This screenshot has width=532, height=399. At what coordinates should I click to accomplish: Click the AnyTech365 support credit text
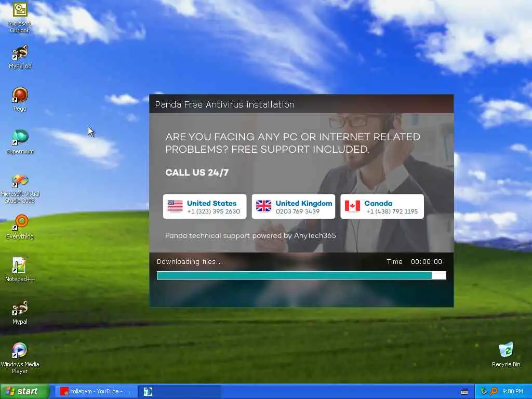(250, 235)
